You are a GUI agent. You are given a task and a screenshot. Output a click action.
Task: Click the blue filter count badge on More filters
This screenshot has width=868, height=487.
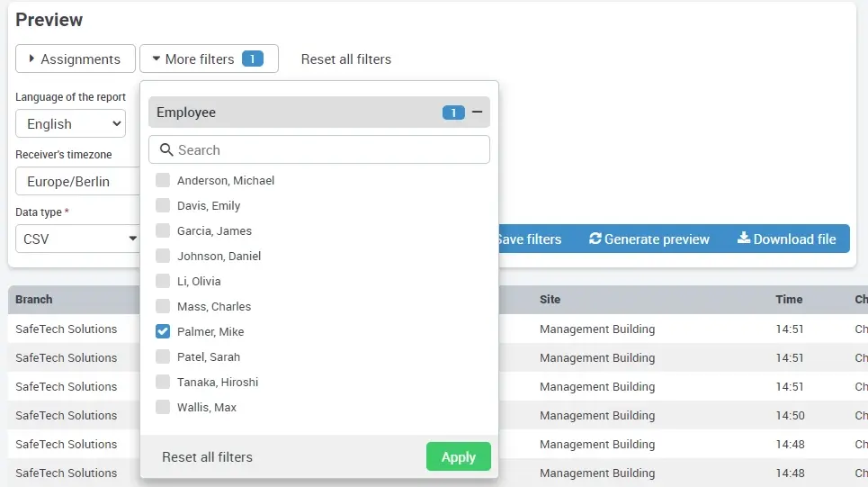253,59
